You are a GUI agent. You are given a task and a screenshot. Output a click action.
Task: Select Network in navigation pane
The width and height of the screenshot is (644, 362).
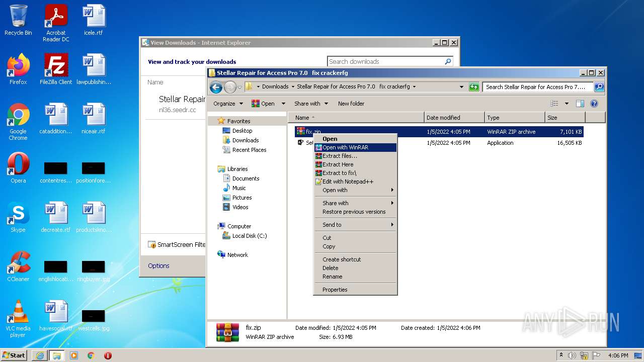(232, 255)
